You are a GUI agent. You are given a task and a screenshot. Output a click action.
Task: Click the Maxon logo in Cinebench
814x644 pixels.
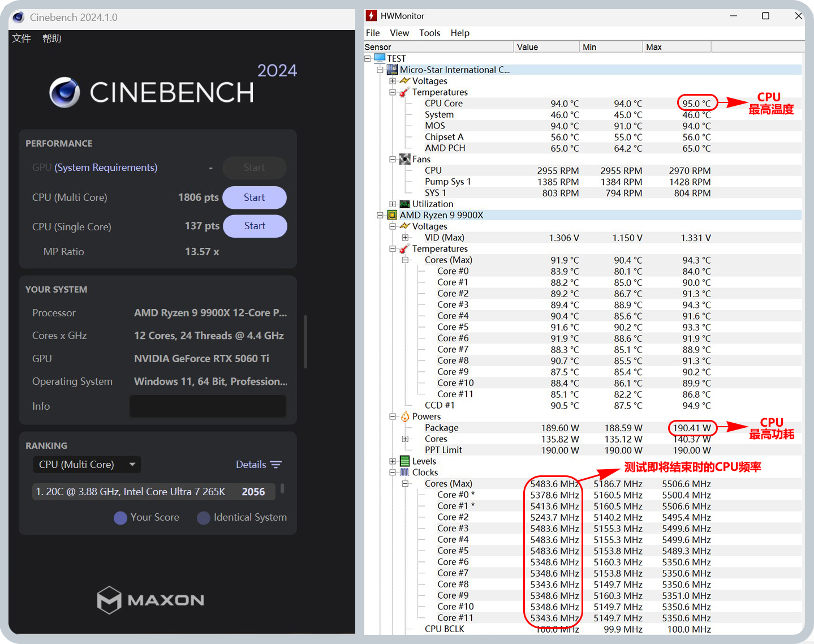tap(150, 600)
